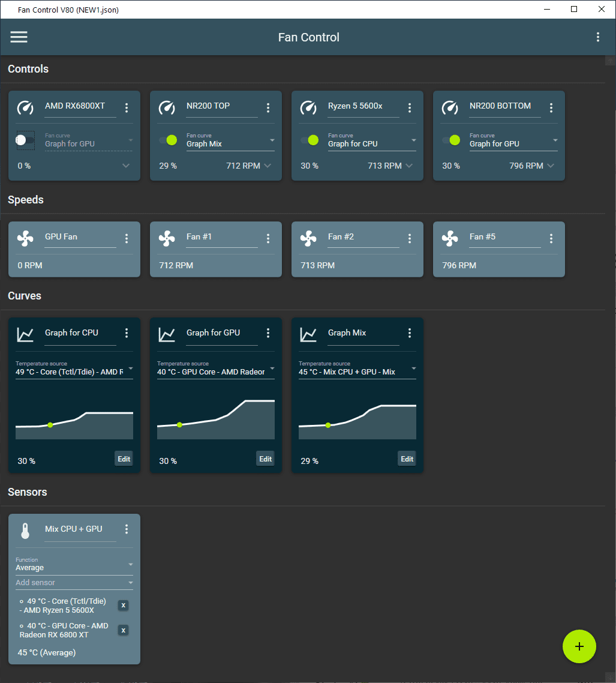The image size is (616, 683).
Task: Open Graph Mix temperature source dropdown
Action: [x=357, y=369]
